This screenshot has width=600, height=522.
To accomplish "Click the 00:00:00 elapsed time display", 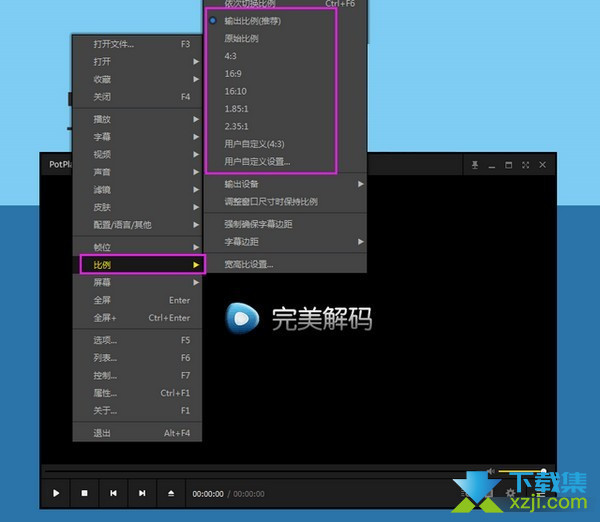I will tap(208, 494).
